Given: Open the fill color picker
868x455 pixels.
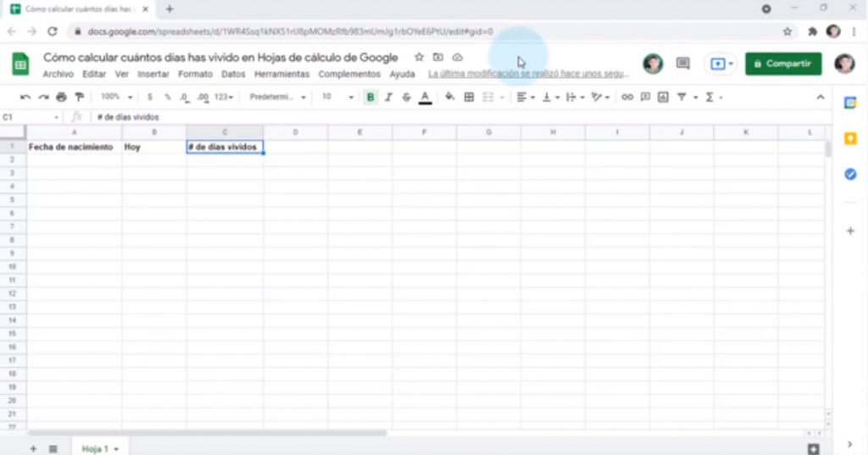Looking at the screenshot, I should point(449,97).
